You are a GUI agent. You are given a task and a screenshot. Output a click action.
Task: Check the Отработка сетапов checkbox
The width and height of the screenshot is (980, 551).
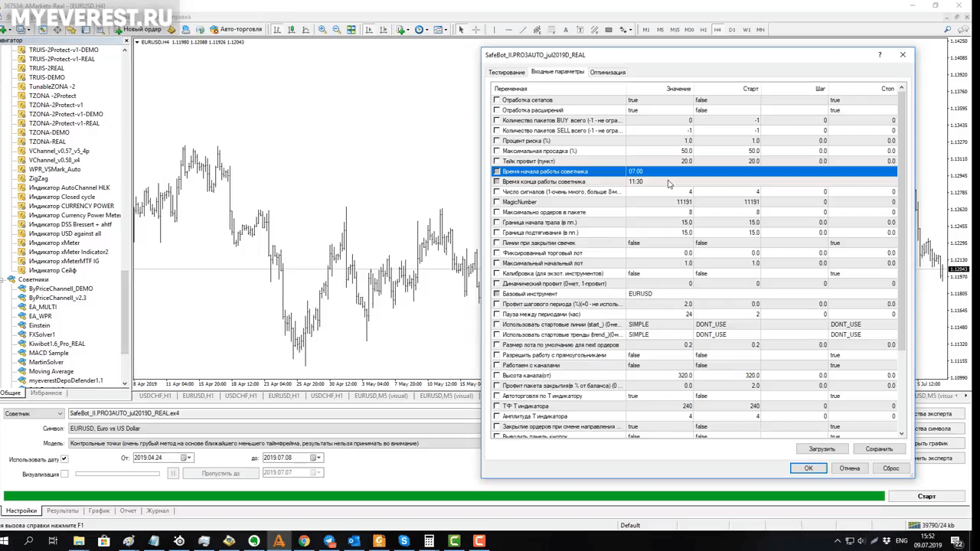pos(497,99)
